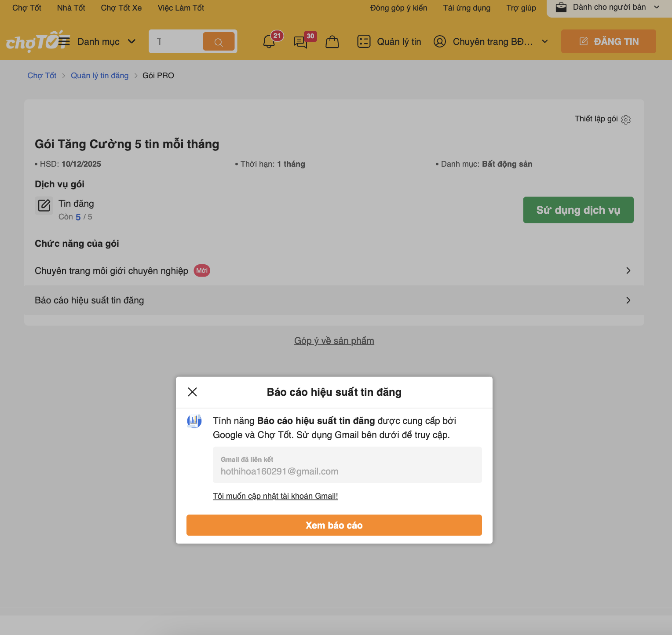The image size is (672, 635).
Task: Expand Chuyên trang môi giới chuyên nghiệp row
Action: point(628,270)
